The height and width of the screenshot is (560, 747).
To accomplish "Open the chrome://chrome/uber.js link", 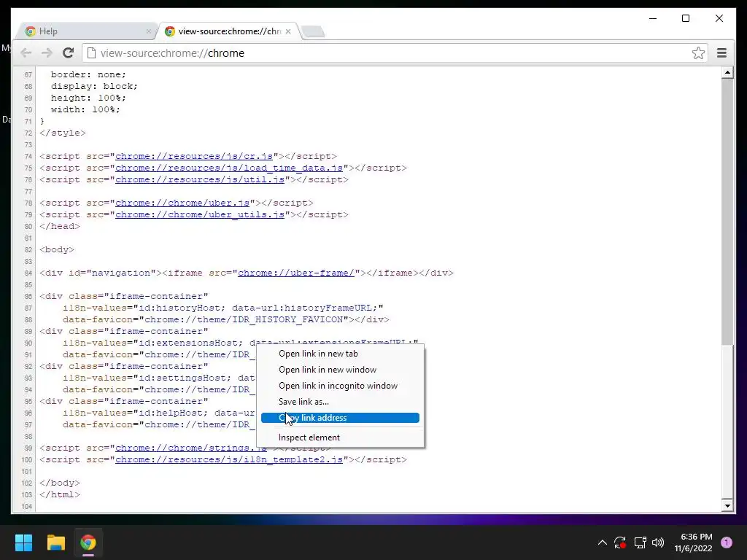I will click(182, 203).
